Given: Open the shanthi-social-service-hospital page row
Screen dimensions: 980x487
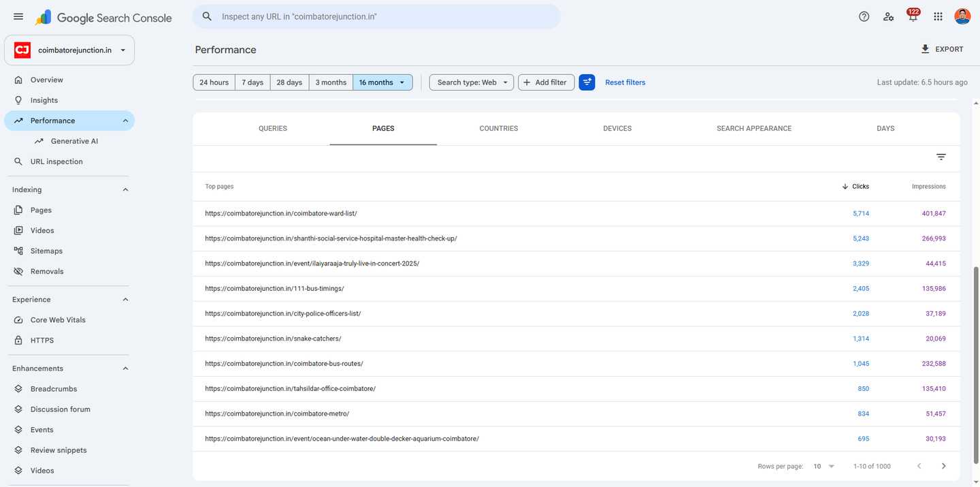Looking at the screenshot, I should [x=576, y=238].
